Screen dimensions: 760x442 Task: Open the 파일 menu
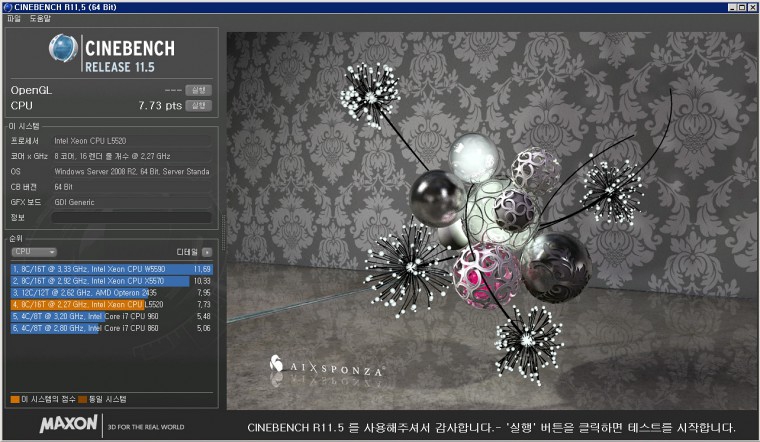pyautogui.click(x=14, y=18)
